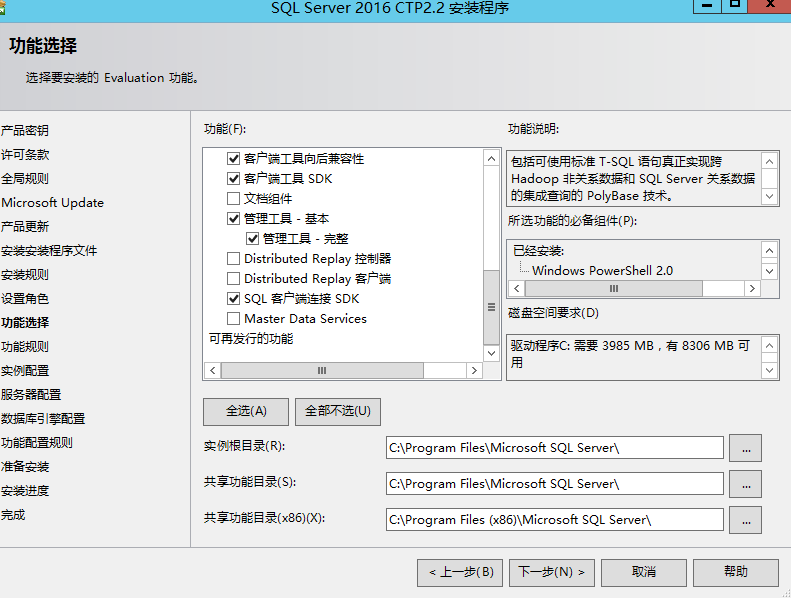Click the feature list horizontal scrollbar thumb
The width and height of the screenshot is (791, 598).
point(322,370)
